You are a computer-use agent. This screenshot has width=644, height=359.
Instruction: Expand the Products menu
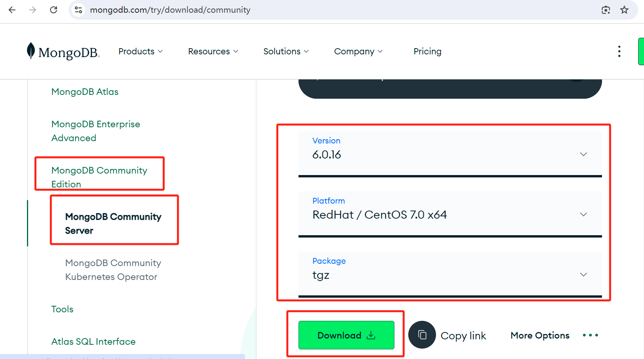141,51
